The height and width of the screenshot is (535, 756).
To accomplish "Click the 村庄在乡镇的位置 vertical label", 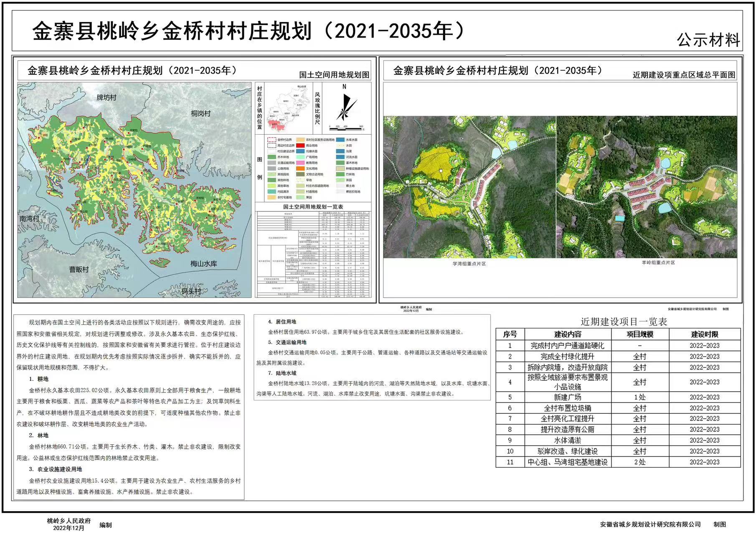I will [x=260, y=107].
